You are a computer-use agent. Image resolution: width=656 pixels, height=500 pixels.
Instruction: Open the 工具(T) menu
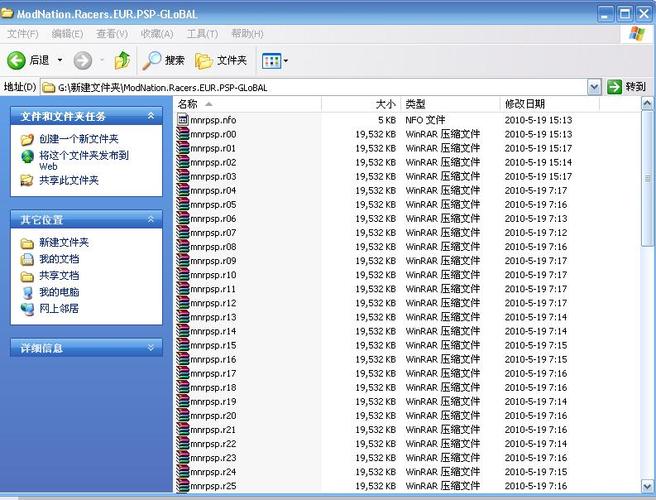click(202, 34)
